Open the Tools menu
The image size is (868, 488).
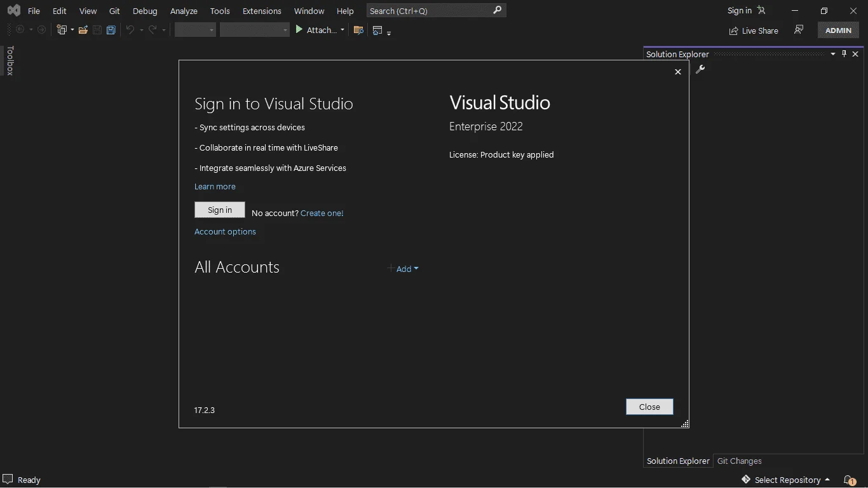click(220, 11)
